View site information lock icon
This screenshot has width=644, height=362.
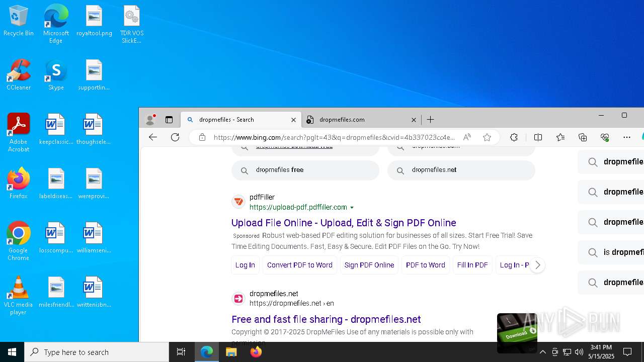point(202,137)
